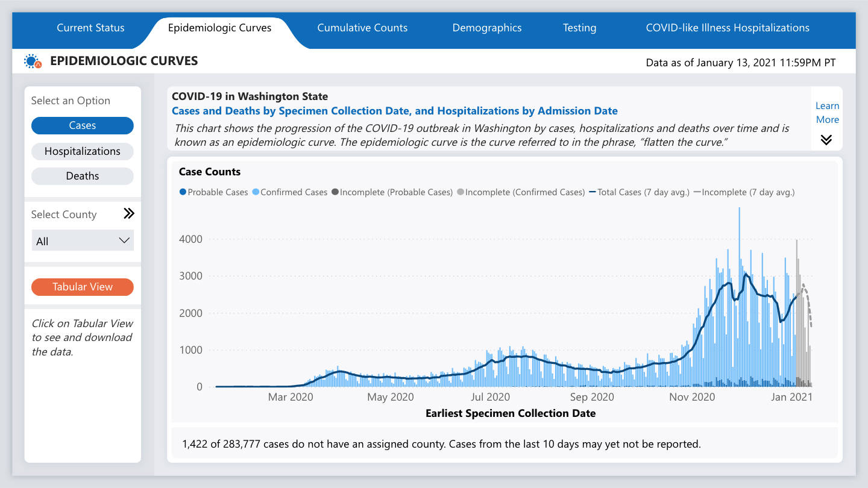This screenshot has height=488, width=868.
Task: Open the All county dropdown
Action: 82,240
